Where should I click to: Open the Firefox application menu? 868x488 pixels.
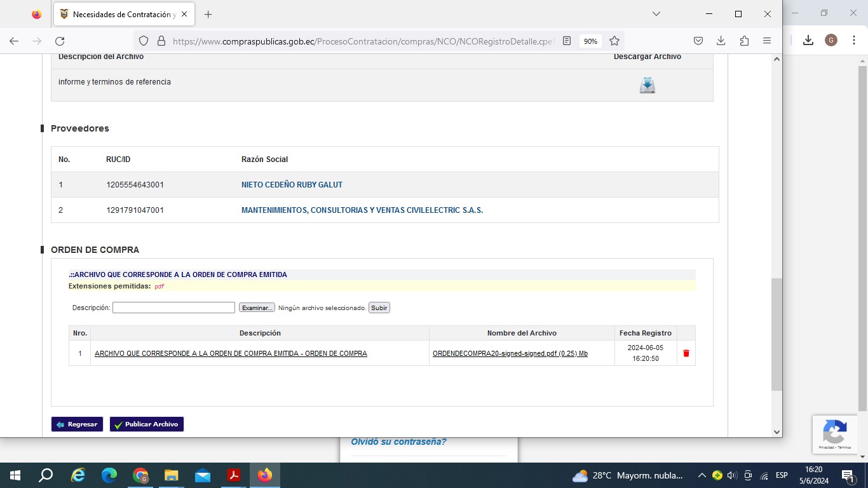tap(767, 41)
